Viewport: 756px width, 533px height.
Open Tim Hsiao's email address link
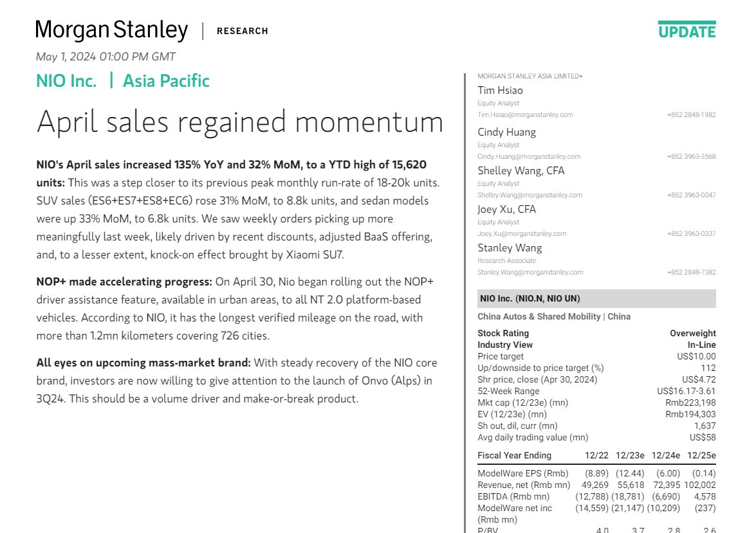(x=525, y=114)
